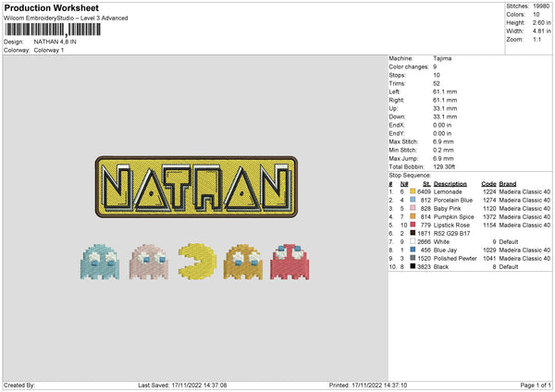Click the 'Page 1 of 1' indicator

536,385
